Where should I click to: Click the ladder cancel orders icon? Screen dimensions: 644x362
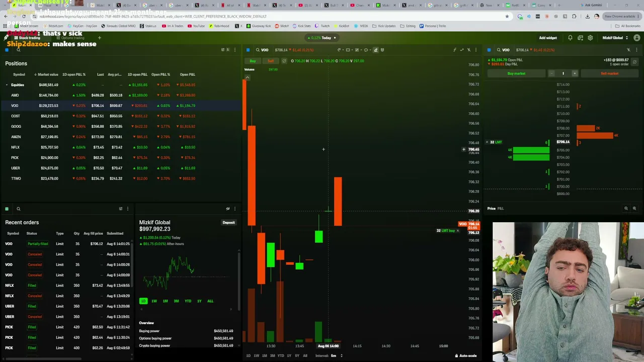click(x=634, y=62)
